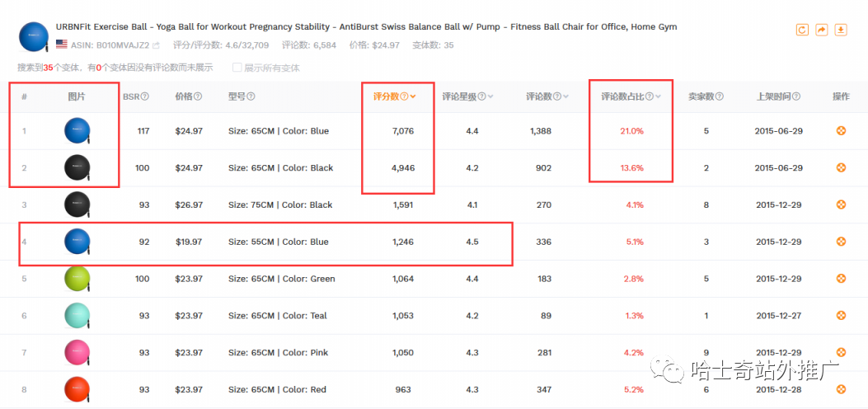The image size is (868, 409).
Task: Click the 'Size: 55CM | Color: Blue' cell
Action: [x=279, y=242]
